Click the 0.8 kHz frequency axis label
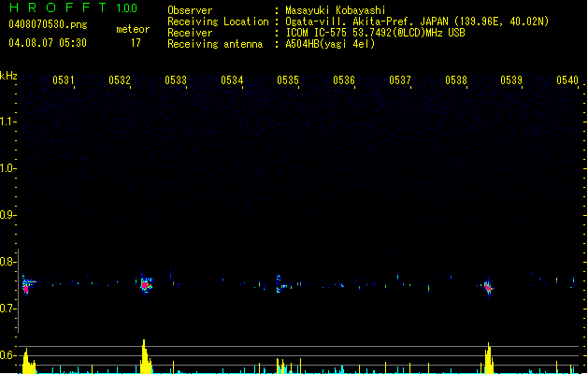This screenshot has height=374, width=588. tap(7, 262)
